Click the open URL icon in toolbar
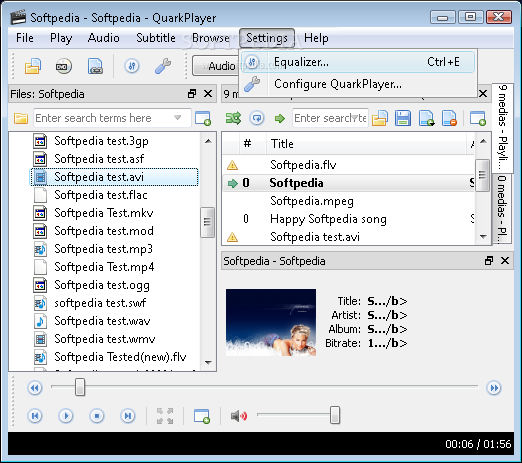The height and width of the screenshot is (463, 522). click(95, 66)
